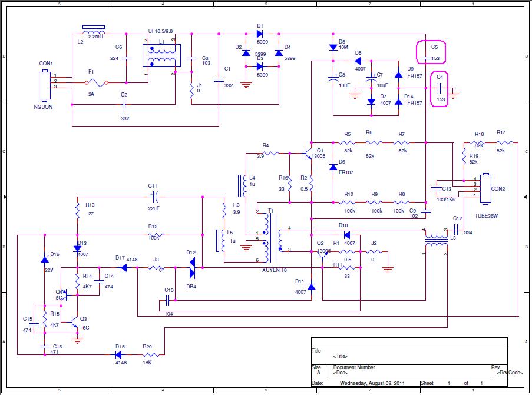Select the D5 10M diode symbol

coord(333,47)
